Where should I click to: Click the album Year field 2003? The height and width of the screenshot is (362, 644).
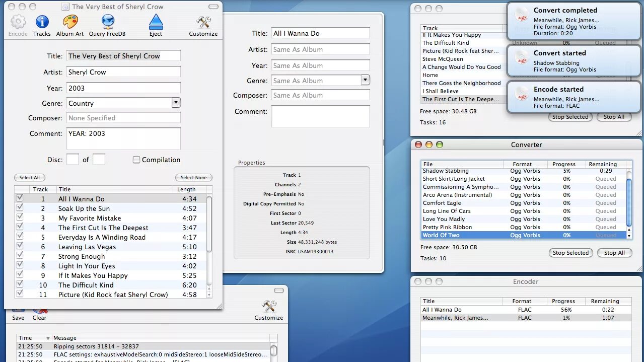pos(124,88)
